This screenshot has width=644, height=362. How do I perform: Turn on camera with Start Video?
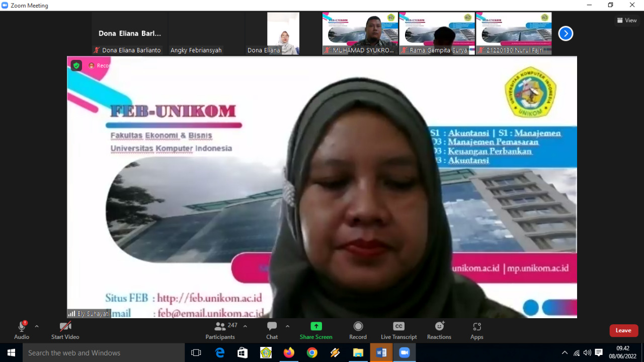click(x=65, y=330)
